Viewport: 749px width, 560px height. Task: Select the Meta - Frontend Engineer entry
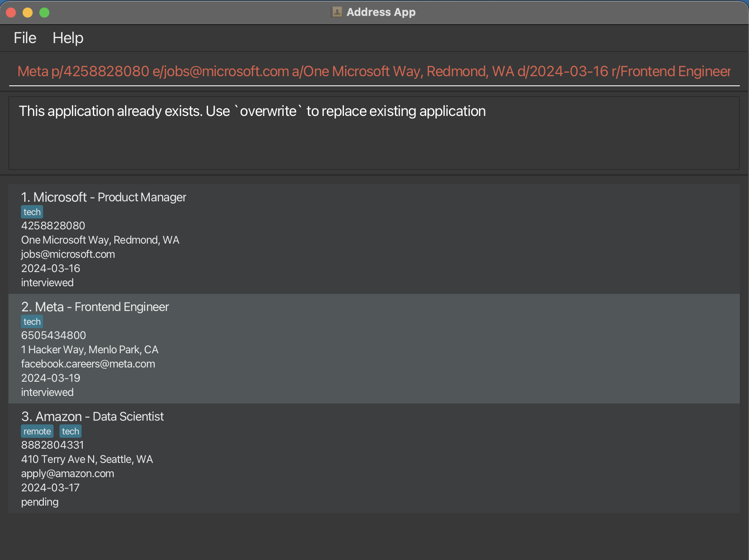click(374, 349)
